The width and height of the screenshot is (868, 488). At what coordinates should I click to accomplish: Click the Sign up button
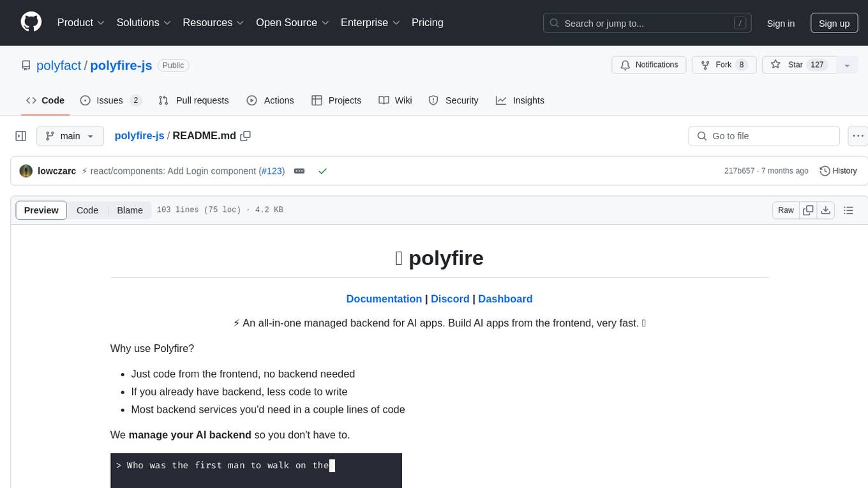coord(834,23)
